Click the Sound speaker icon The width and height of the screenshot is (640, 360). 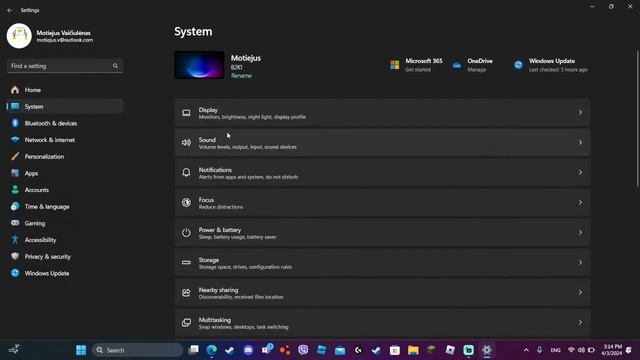tap(186, 142)
